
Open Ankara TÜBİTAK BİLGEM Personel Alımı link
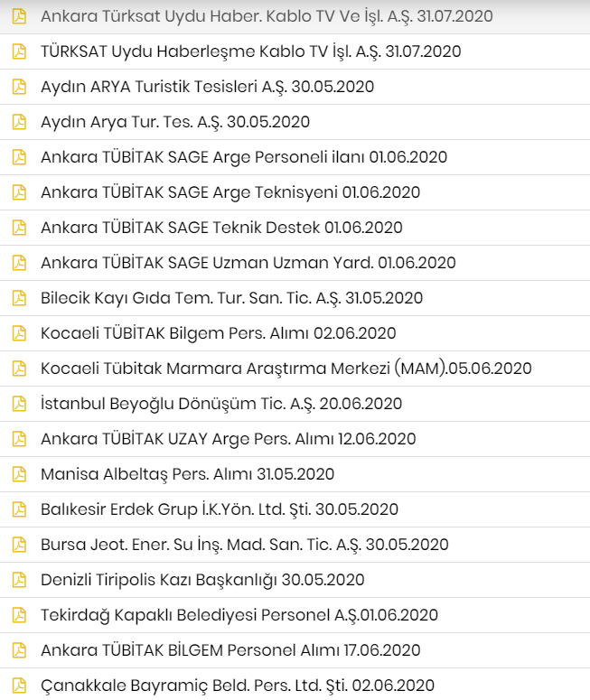click(x=230, y=650)
